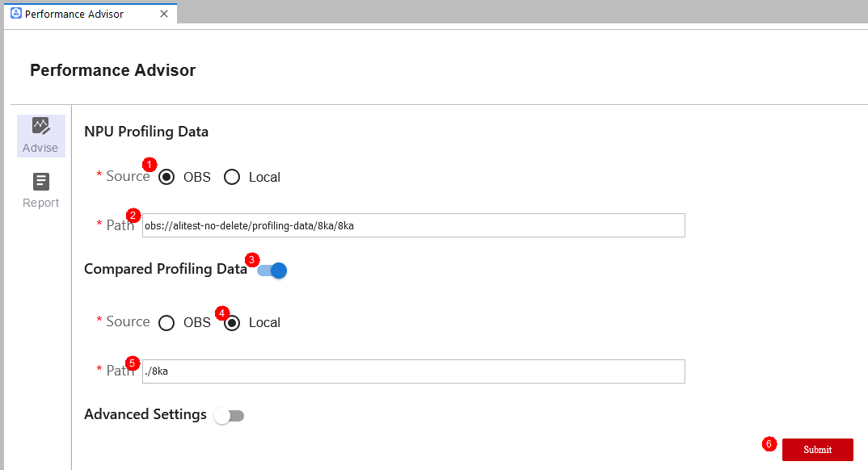Click red annotation marker number 3
868x470 pixels.
tap(252, 259)
